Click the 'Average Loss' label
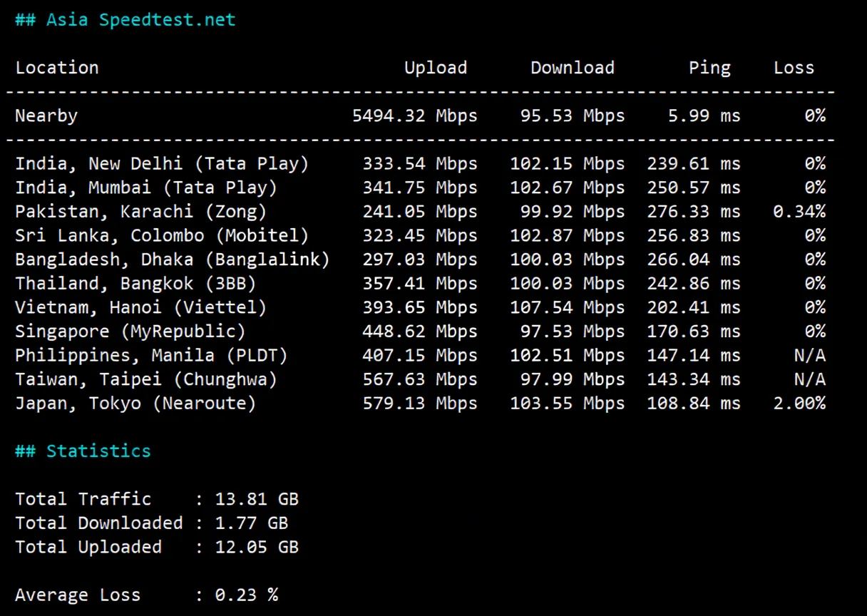 click(x=78, y=595)
